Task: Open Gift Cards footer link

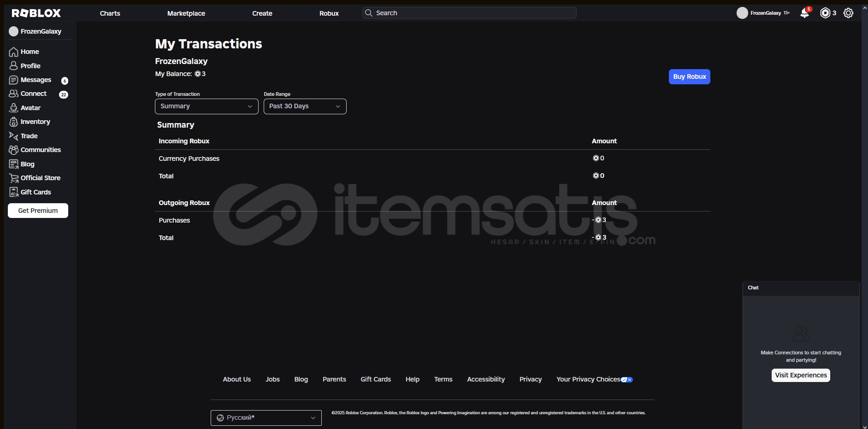Action: click(x=376, y=379)
